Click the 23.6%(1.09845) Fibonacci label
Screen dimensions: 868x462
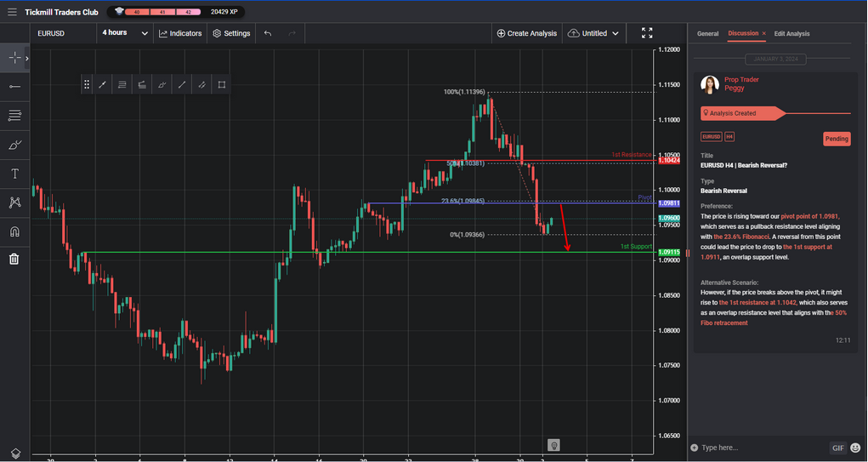click(x=462, y=201)
